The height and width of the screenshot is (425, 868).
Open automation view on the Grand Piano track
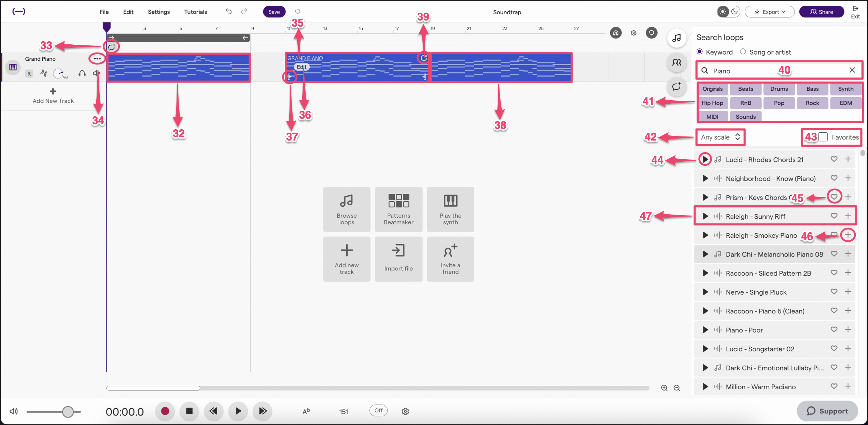pos(44,73)
